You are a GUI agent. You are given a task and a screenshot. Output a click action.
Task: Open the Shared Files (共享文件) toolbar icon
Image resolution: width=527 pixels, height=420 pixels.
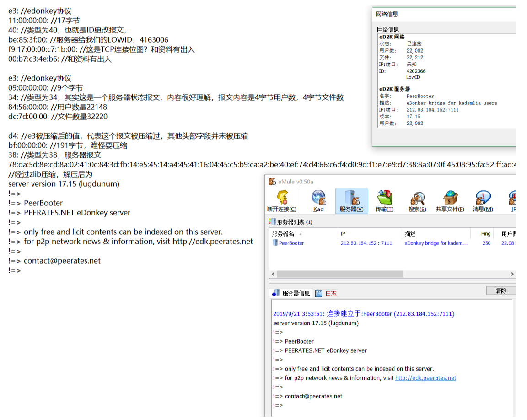pos(450,201)
